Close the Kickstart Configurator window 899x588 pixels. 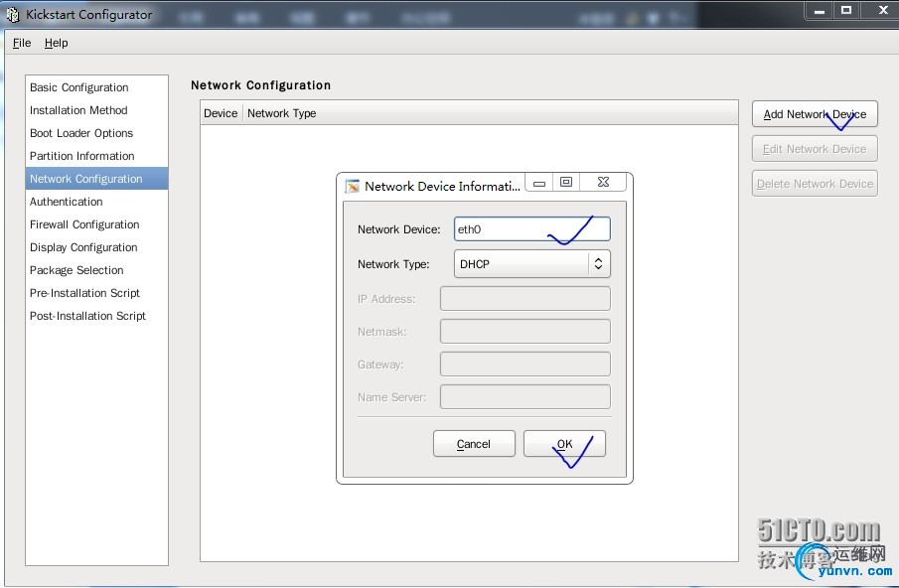point(883,10)
